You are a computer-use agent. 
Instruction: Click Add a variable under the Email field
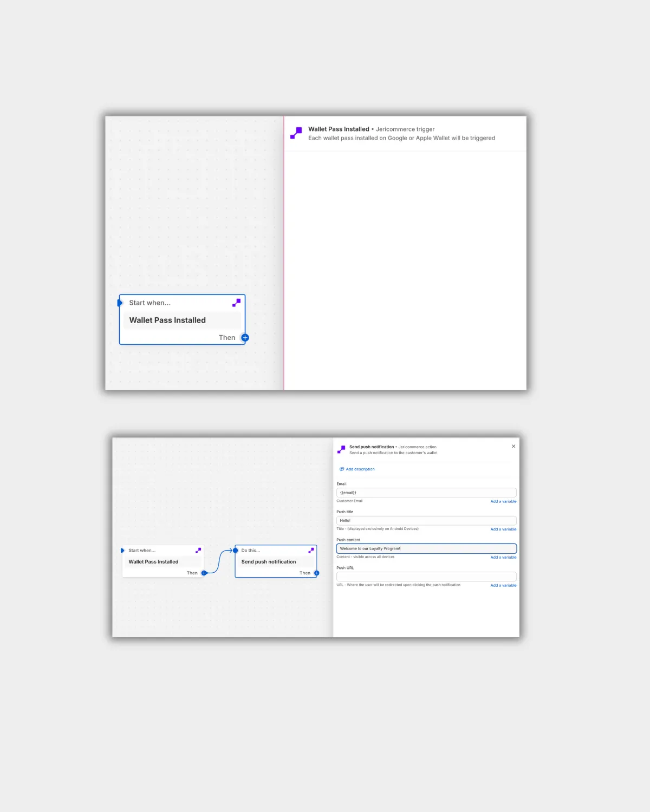click(503, 501)
